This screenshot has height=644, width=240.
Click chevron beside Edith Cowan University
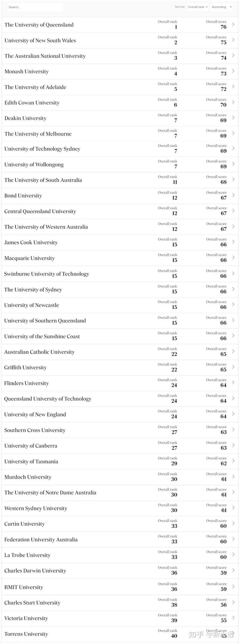(233, 102)
